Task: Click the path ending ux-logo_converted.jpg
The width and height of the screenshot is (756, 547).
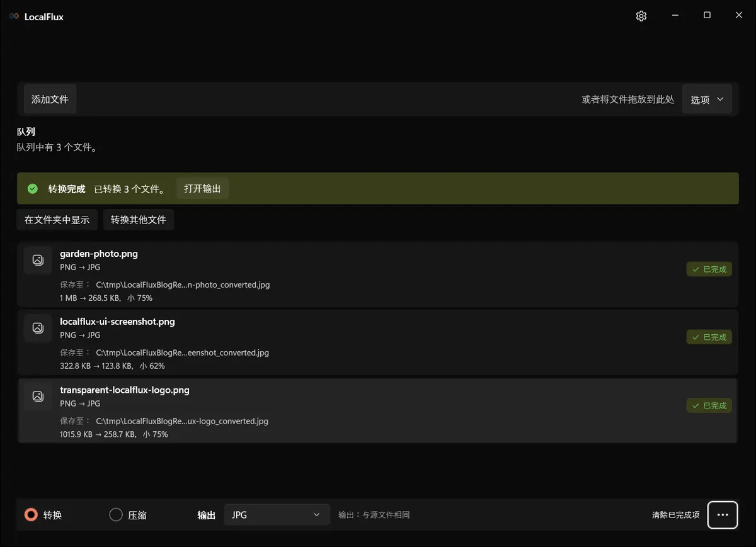Action: 182,421
